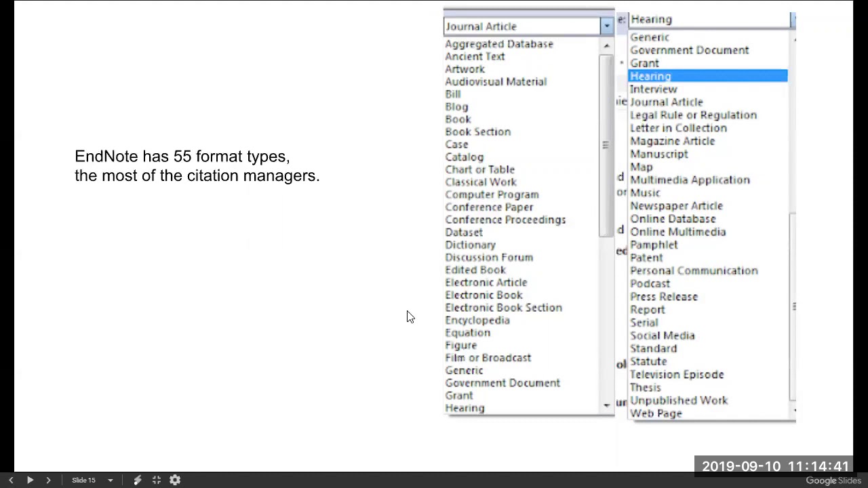Select Electronic Book Section entry
868x488 pixels.
[503, 307]
